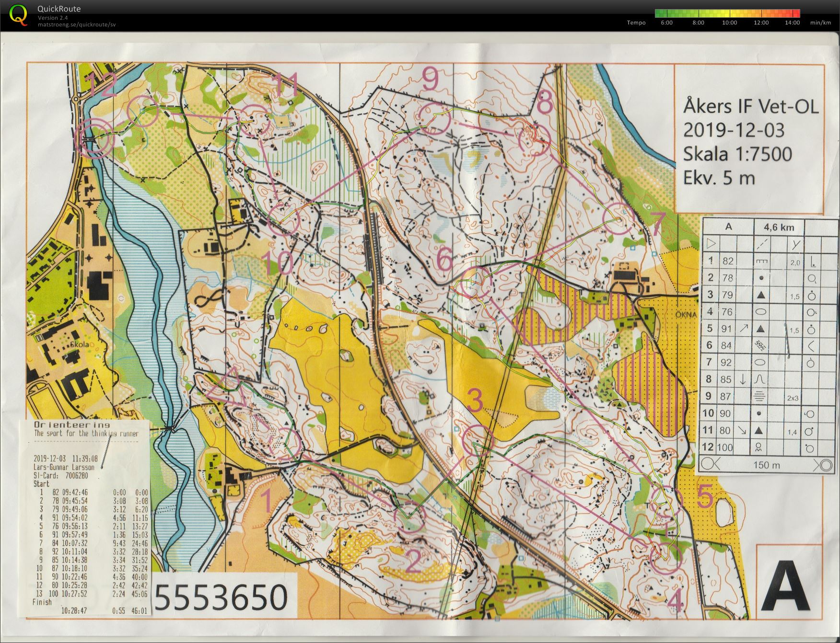Click the Skala 1:7500 scale text
Image resolution: width=840 pixels, height=643 pixels.
click(737, 154)
